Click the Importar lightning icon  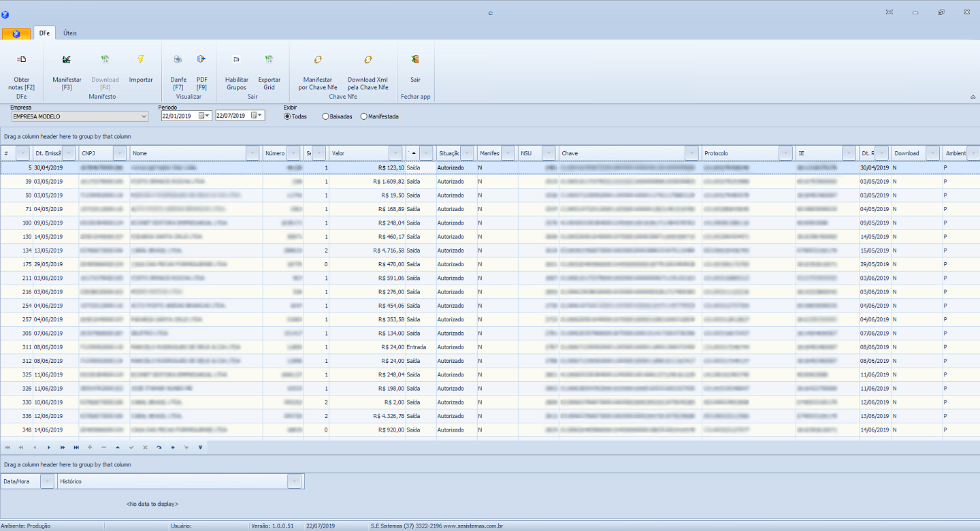[141, 60]
